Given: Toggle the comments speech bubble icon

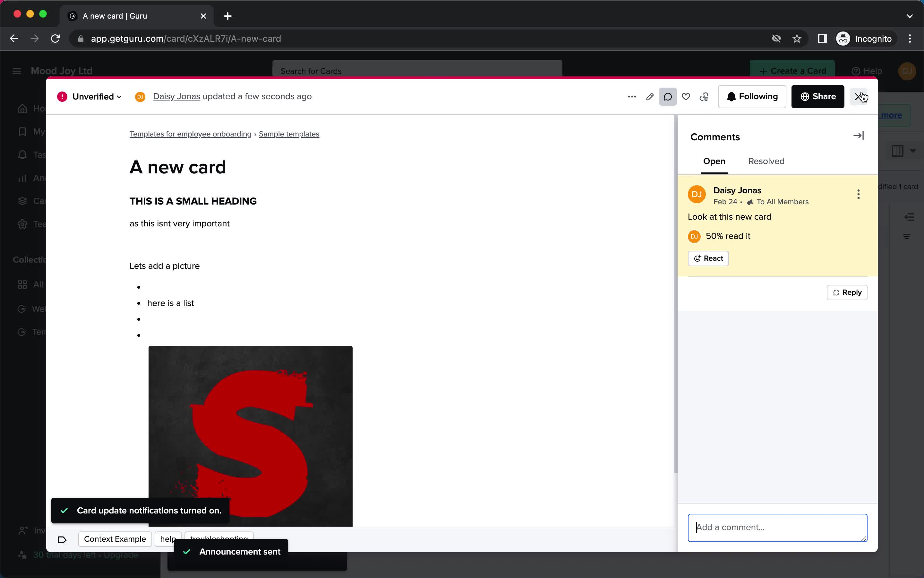Looking at the screenshot, I should 668,97.
